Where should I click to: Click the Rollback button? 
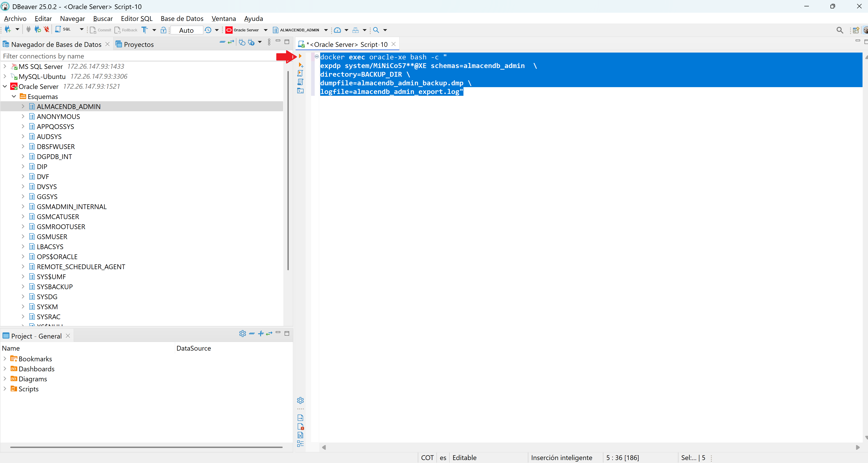[126, 30]
